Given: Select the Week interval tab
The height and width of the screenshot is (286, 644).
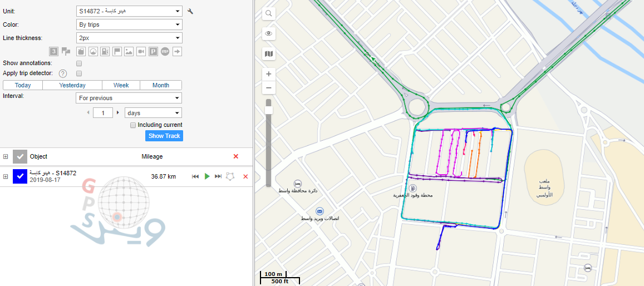Looking at the screenshot, I should (x=121, y=85).
